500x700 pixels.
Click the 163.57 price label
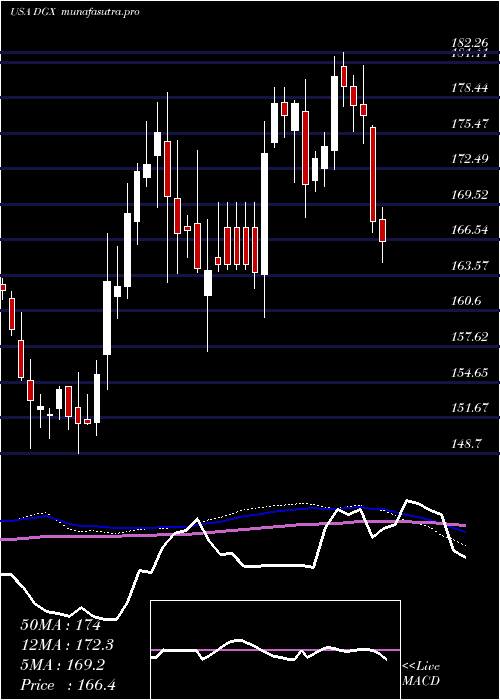pos(469,265)
